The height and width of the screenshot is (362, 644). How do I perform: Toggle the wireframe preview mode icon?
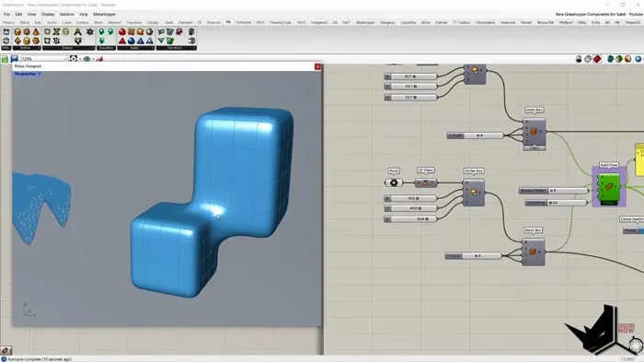pyautogui.click(x=588, y=59)
